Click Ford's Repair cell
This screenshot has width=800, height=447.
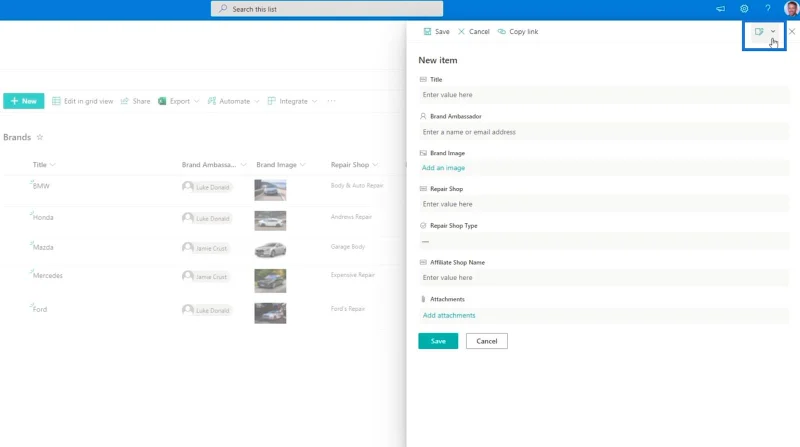point(347,309)
